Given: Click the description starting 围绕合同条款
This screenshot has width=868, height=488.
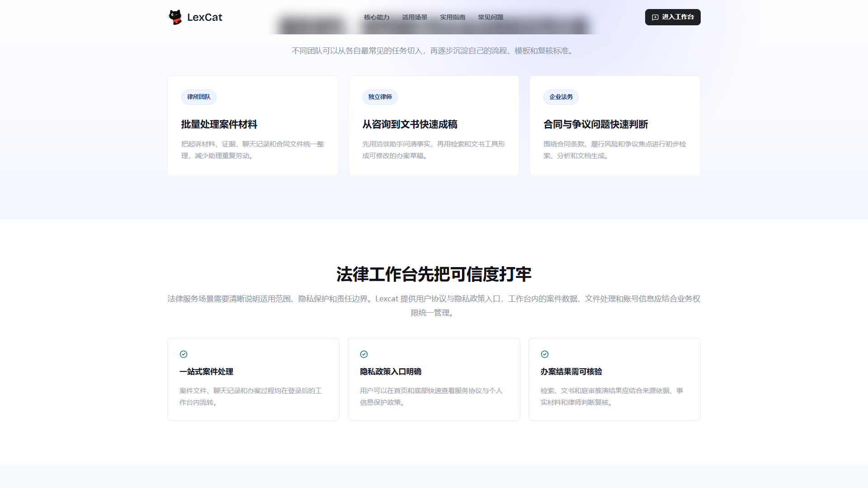Looking at the screenshot, I should (x=615, y=150).
